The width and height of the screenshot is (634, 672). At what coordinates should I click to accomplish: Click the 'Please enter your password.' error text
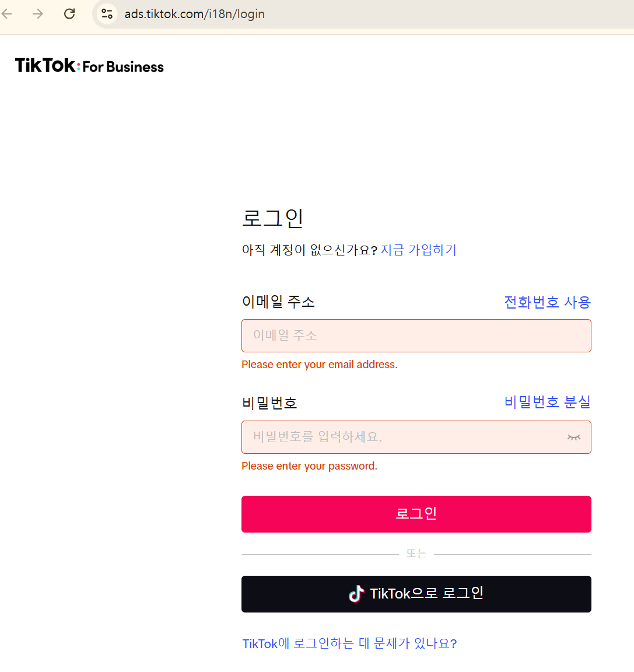coord(309,466)
